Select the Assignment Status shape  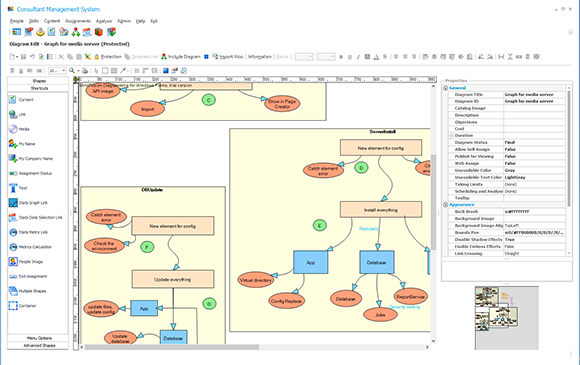coord(30,173)
